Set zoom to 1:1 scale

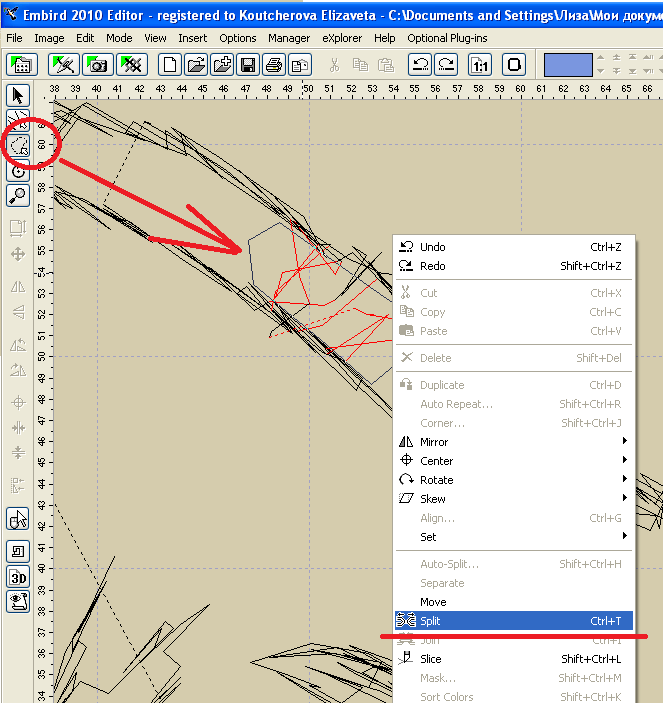(480, 65)
